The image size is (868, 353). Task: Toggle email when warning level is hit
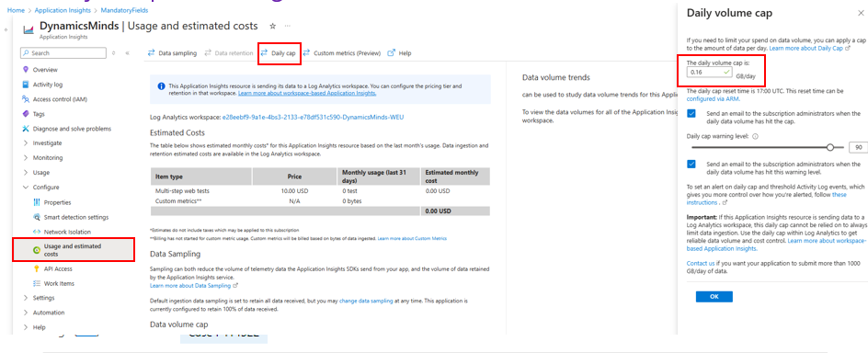click(x=691, y=164)
